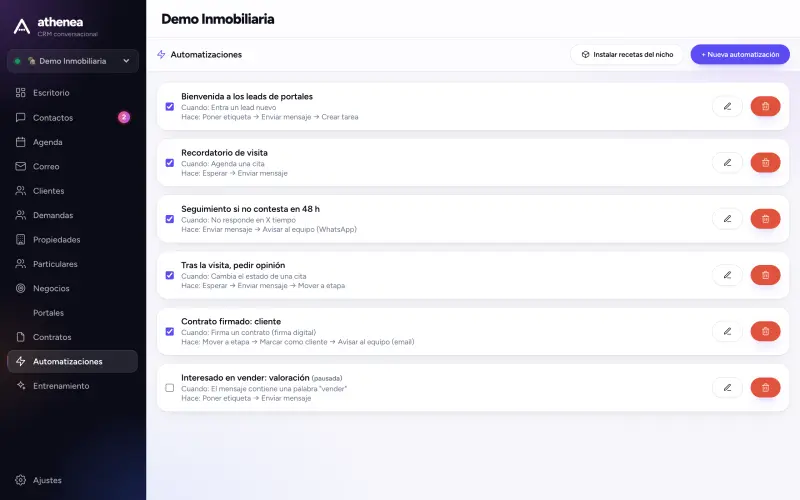The image size is (800, 500).
Task: Click 'Cuando: Firma un contrato (firma digital)'
Action: tap(248, 332)
